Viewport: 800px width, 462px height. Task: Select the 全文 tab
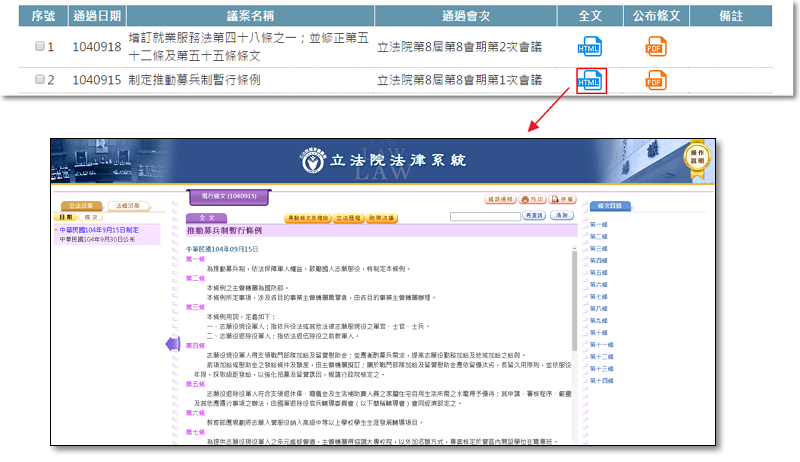point(208,216)
